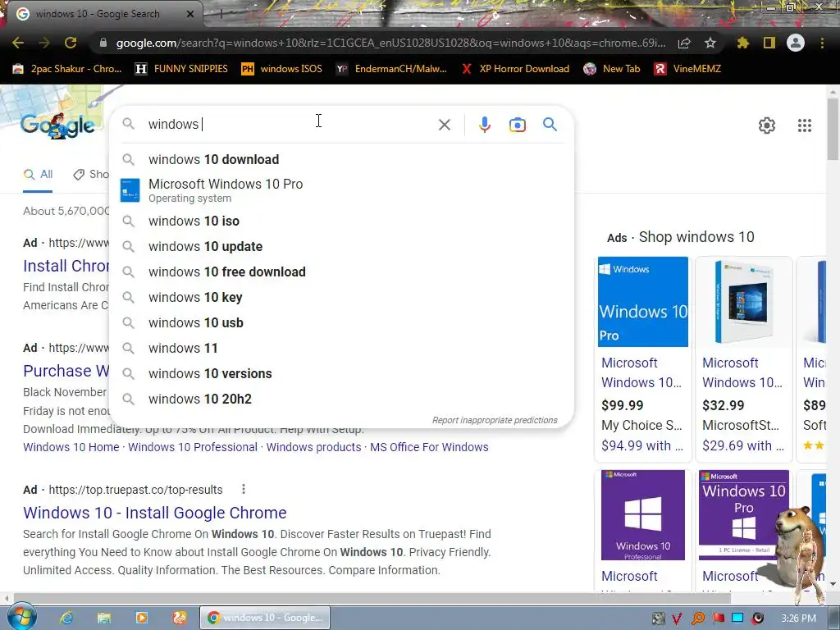Click the Install Chrome ad heading
This screenshot has height=630, width=840.
(66, 266)
